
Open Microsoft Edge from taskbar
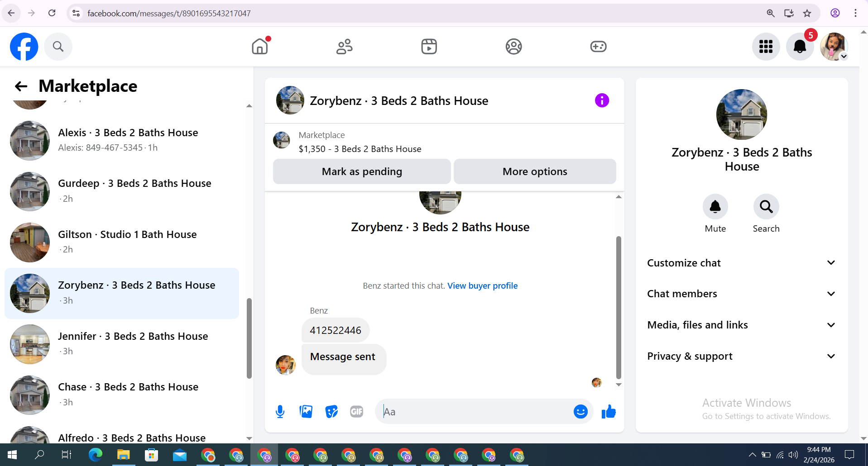[95, 455]
